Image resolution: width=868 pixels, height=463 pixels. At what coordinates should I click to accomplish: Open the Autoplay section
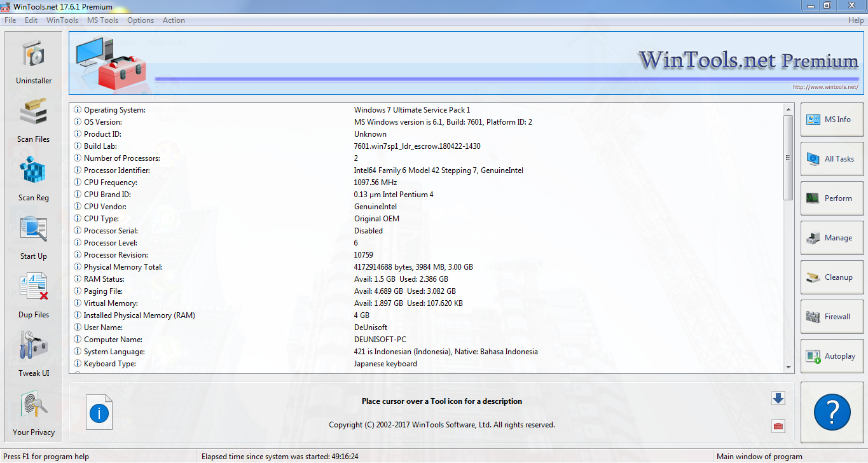click(832, 356)
